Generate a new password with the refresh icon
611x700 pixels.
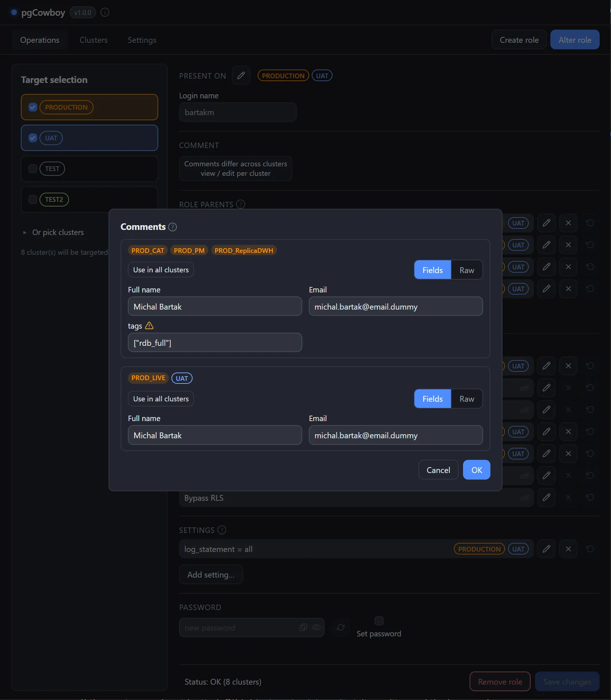tap(341, 627)
